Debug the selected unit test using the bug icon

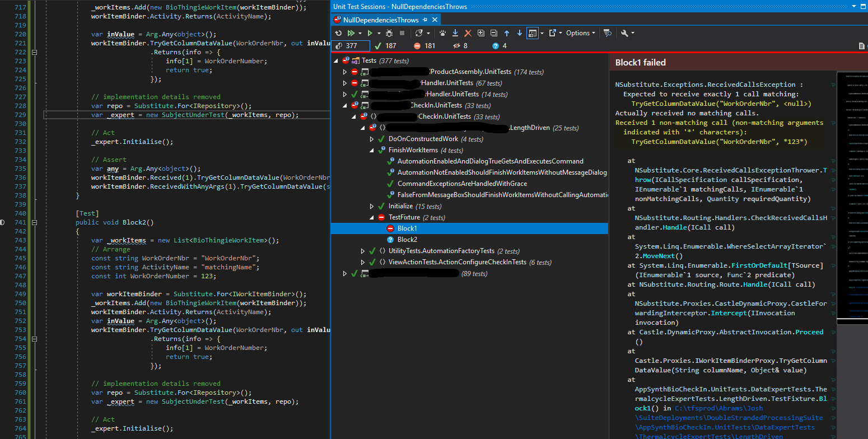click(389, 32)
